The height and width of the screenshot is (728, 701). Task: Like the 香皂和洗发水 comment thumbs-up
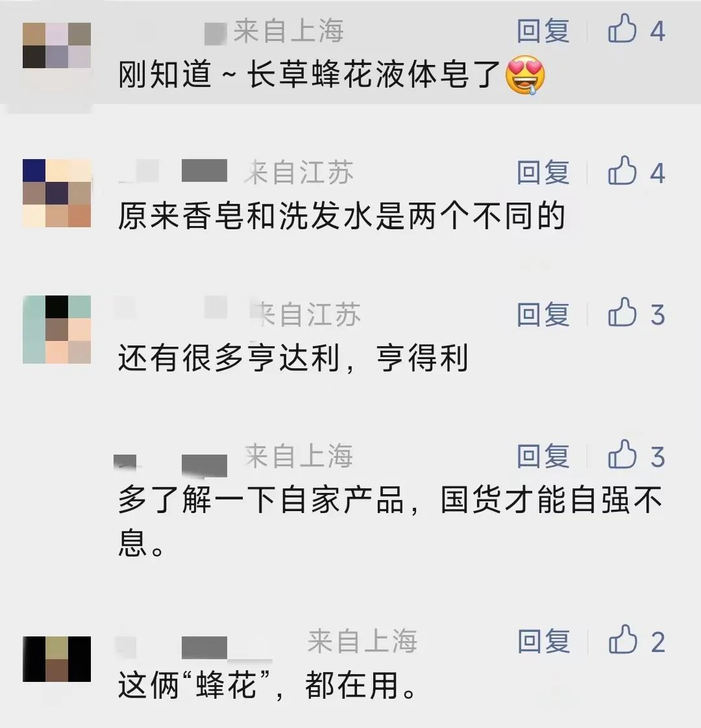point(622,171)
